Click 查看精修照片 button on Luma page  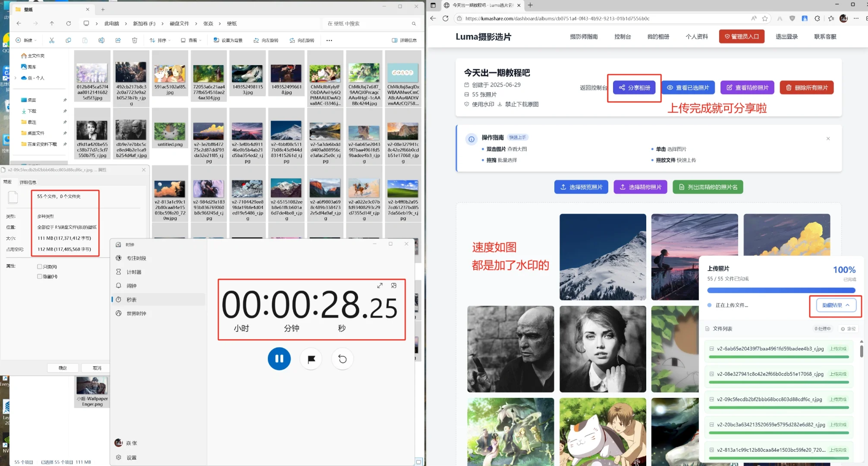(747, 88)
